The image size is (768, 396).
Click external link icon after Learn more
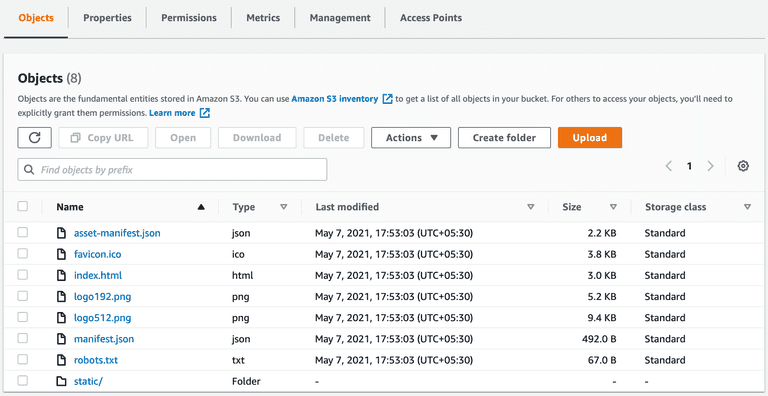pyautogui.click(x=205, y=113)
